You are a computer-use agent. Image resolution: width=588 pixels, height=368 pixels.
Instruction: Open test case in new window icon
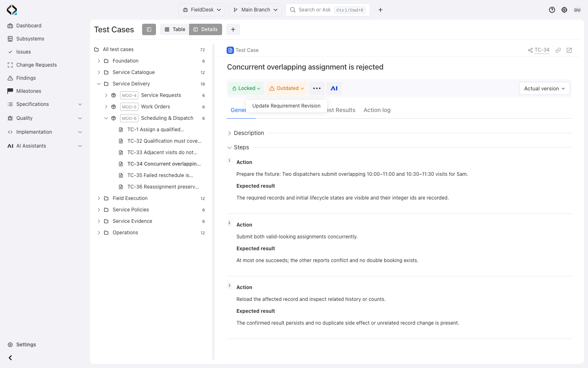click(x=569, y=50)
